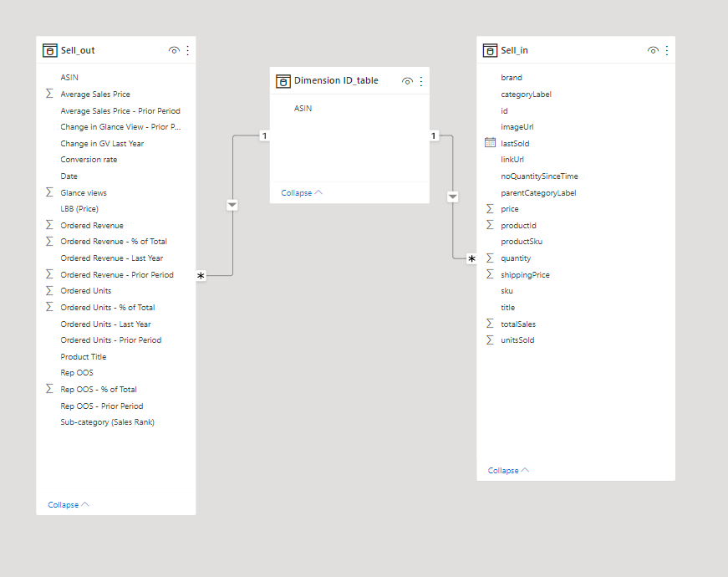Select imageUrl field

click(x=517, y=127)
